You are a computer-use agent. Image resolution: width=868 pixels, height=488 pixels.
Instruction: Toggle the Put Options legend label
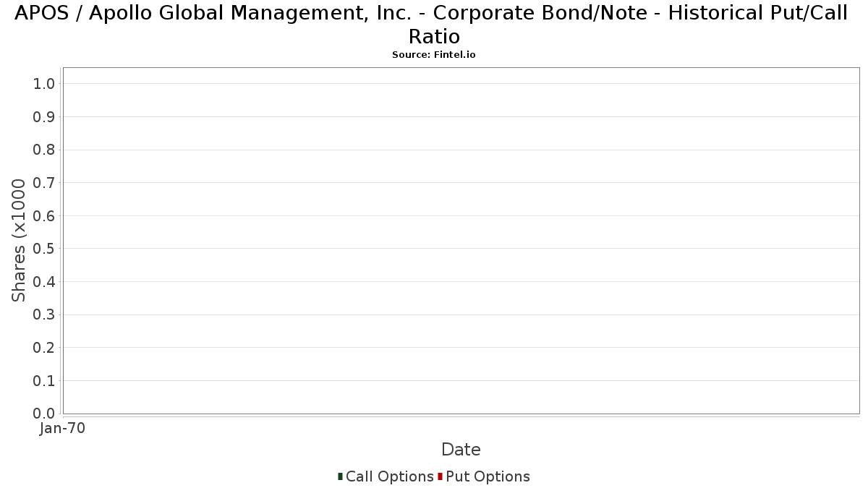click(488, 476)
